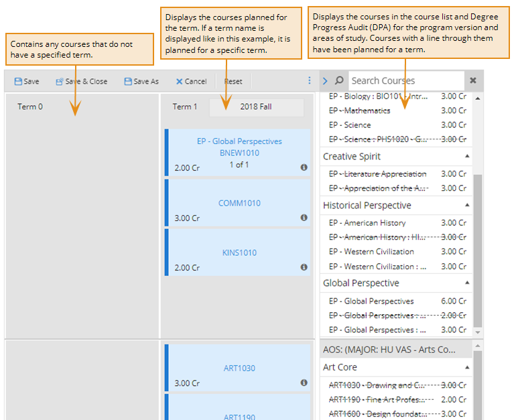
Task: Click Save & Close in the toolbar
Action: [x=81, y=81]
